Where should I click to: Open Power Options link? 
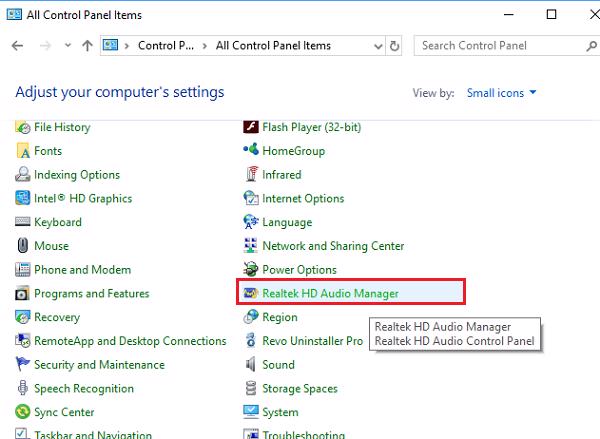pyautogui.click(x=299, y=270)
